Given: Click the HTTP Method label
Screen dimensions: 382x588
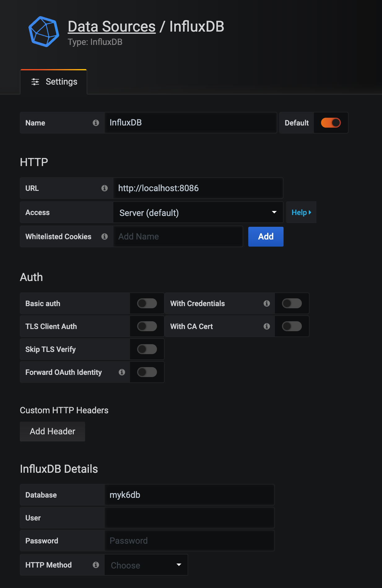Looking at the screenshot, I should (48, 565).
